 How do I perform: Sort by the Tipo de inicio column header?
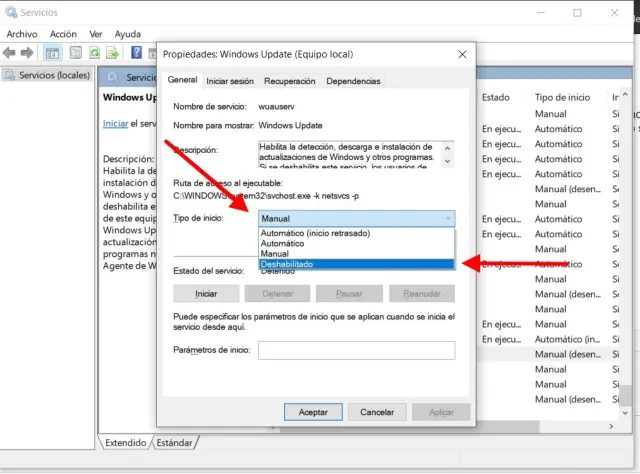click(562, 98)
